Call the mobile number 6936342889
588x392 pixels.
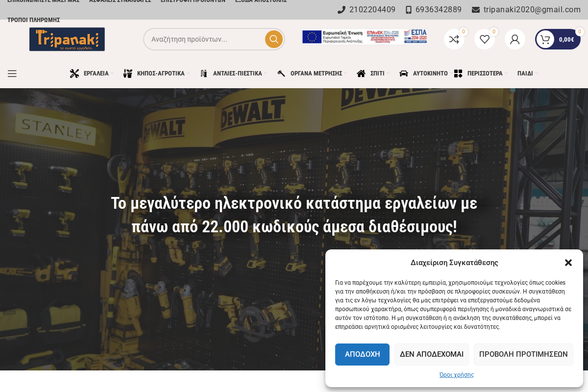click(439, 10)
